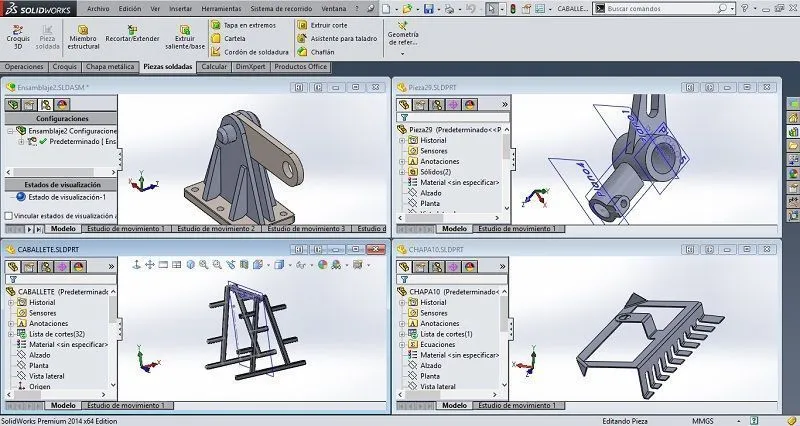Image resolution: width=800 pixels, height=426 pixels.
Task: Select the Extruir corte tool
Action: 322,25
